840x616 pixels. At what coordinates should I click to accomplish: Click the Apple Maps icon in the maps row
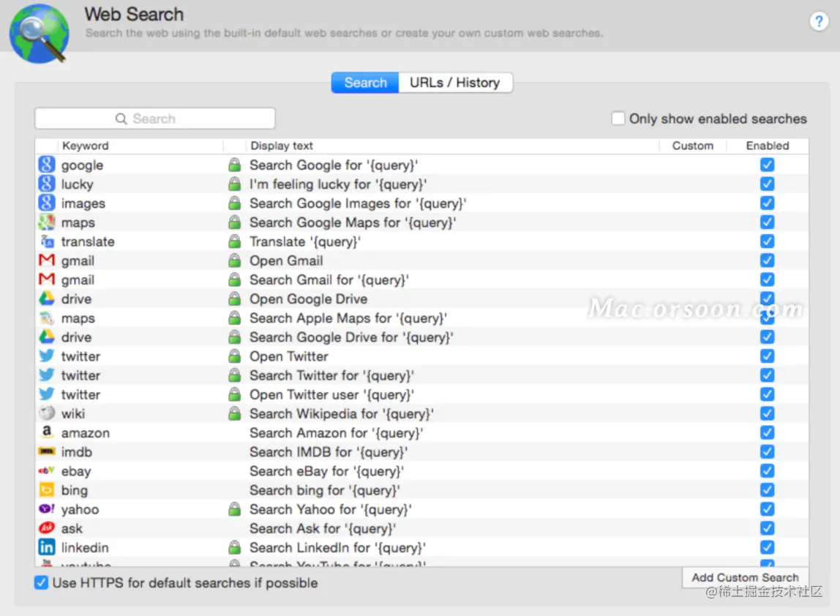coord(47,318)
